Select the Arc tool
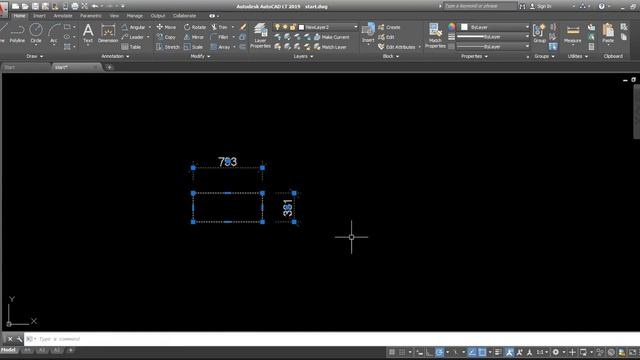The width and height of the screenshot is (640, 360). (53, 33)
